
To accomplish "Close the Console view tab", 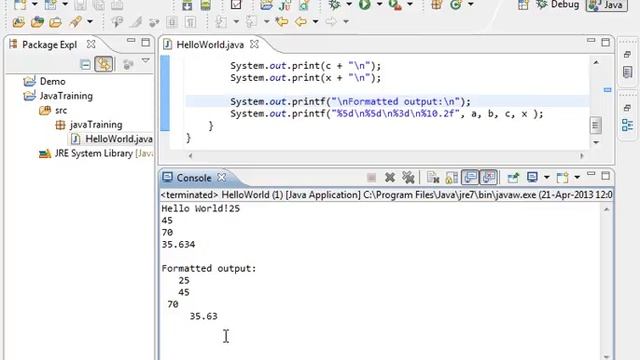I will click(221, 178).
